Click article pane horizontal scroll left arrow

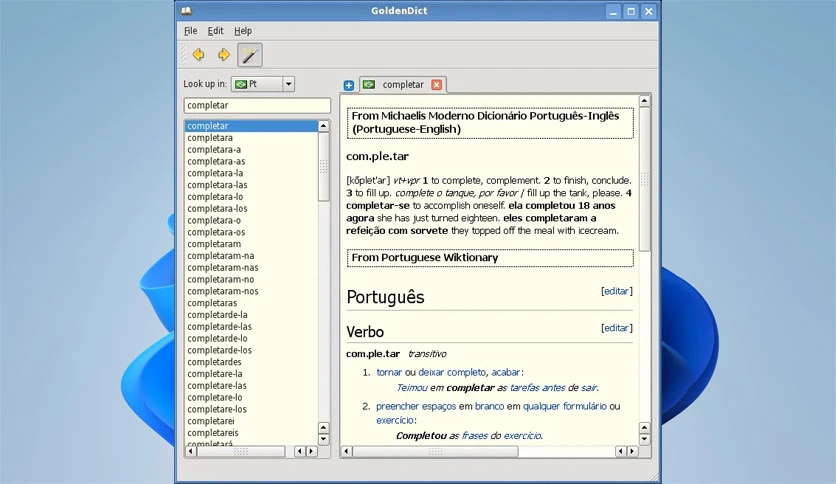pos(347,451)
